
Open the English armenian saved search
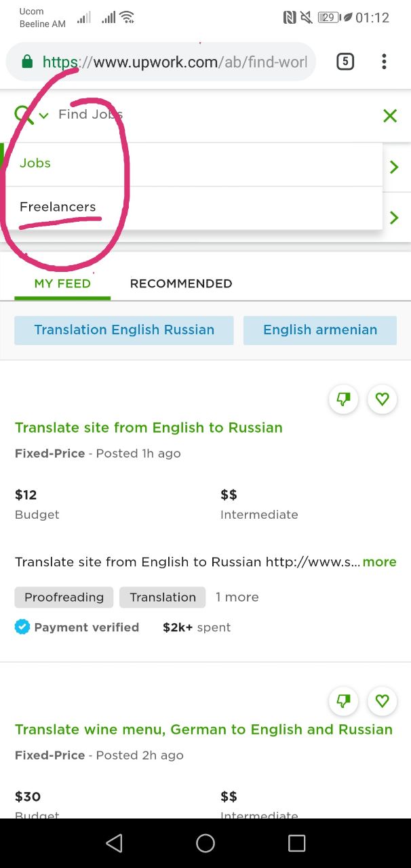320,330
